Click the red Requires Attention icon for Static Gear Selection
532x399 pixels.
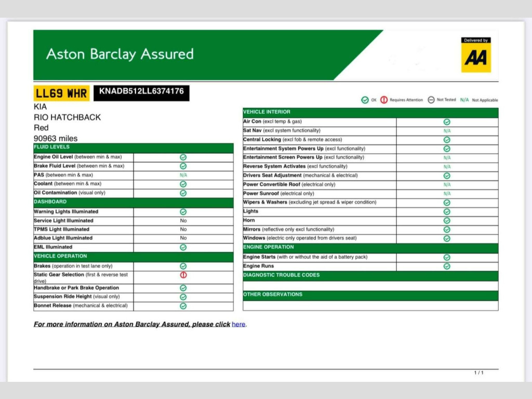[183, 275]
